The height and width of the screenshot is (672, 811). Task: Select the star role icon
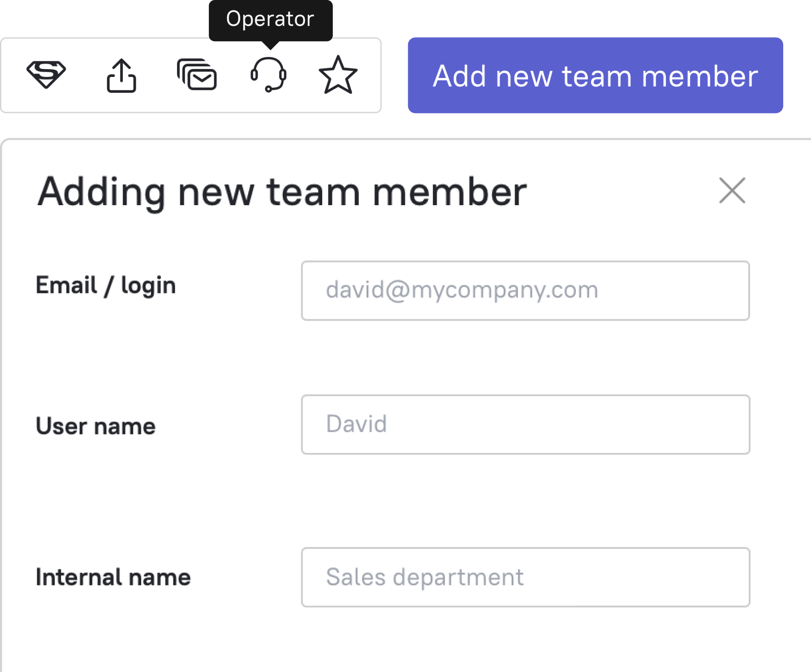click(x=338, y=75)
